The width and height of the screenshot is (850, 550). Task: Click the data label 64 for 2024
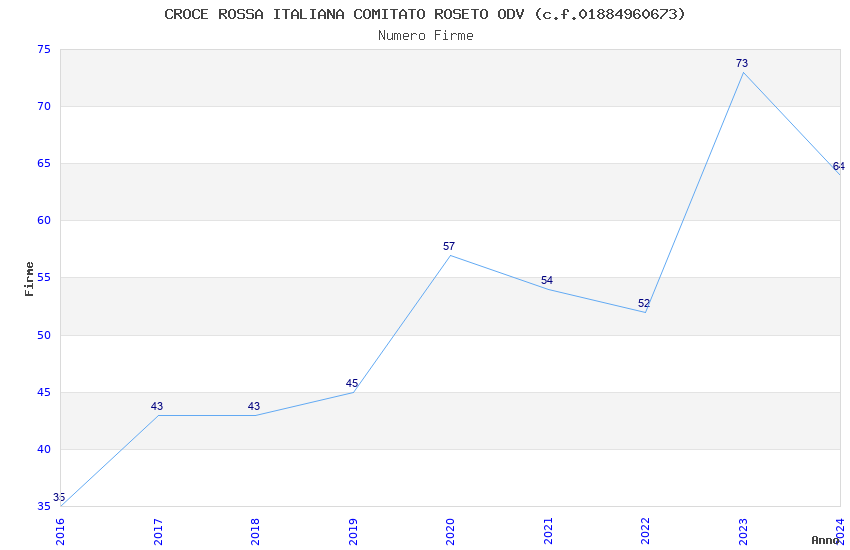tap(839, 166)
